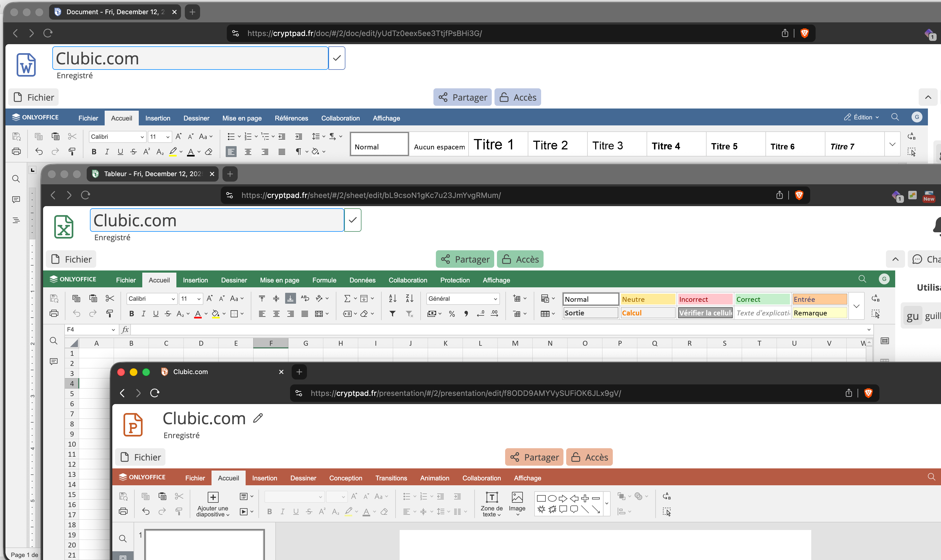This screenshot has width=941, height=560.
Task: Click the fx insert function icon
Action: 125,329
